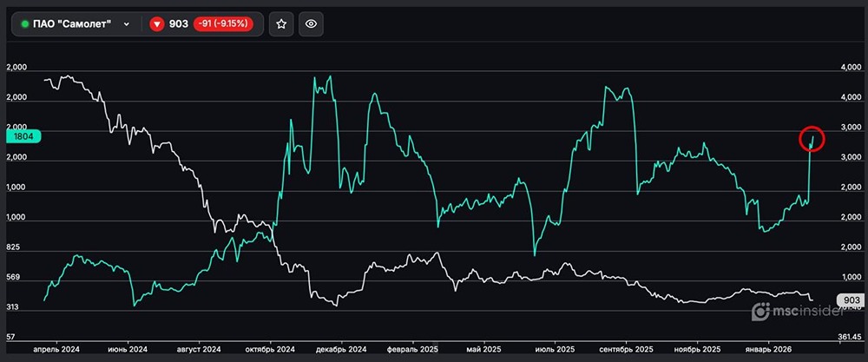
Task: Toggle the eye visibility icon
Action: (312, 24)
